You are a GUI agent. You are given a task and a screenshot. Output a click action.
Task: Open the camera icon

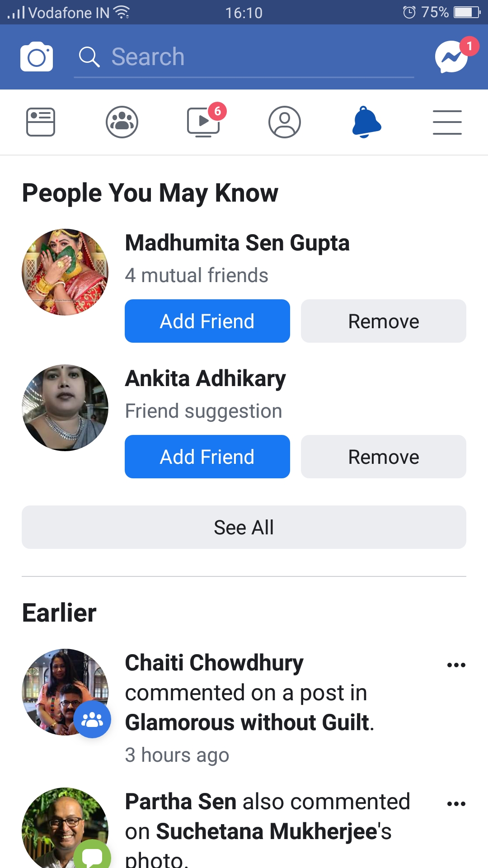[x=37, y=57]
